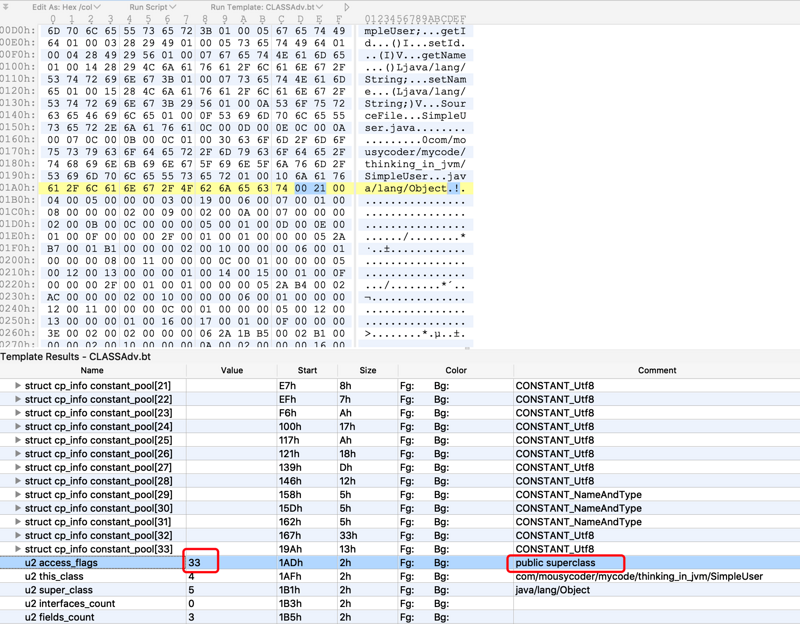Screen dimensions: 800x624
Task: Click the selected hex byte 21 in row 01A0h
Action: [x=320, y=188]
